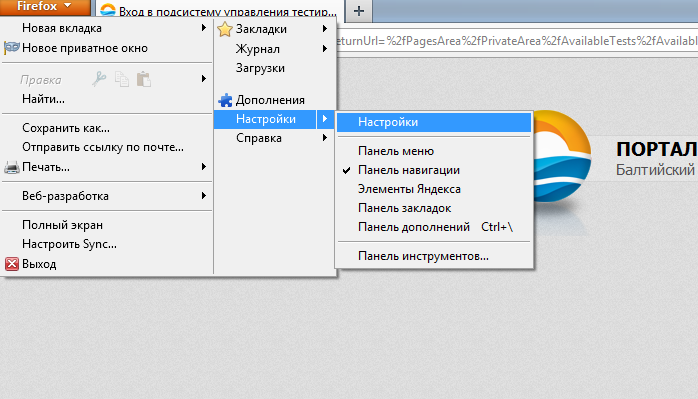The width and height of the screenshot is (698, 399).
Task: Click the printer icon beside Печать
Action: (x=12, y=167)
